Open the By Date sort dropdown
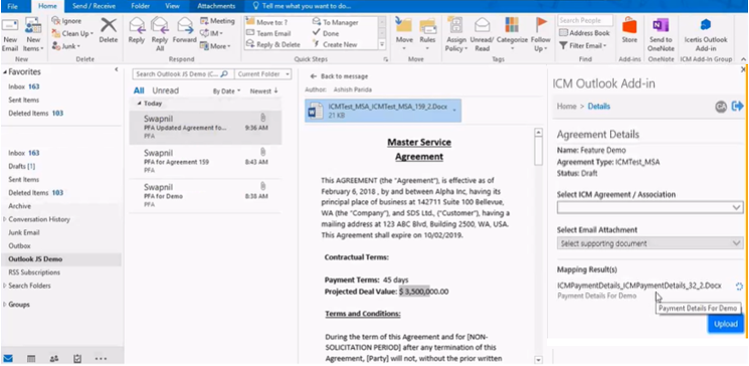Screen dimensions: 749x366 pyautogui.click(x=226, y=91)
